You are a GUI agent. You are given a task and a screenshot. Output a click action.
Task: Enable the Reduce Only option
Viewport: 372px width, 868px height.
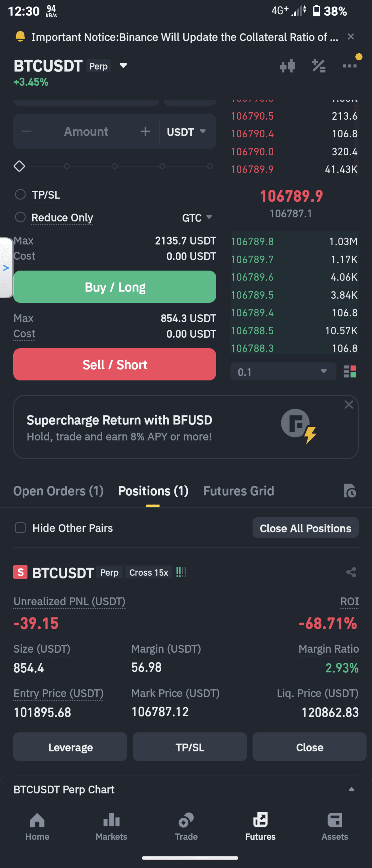(x=20, y=217)
